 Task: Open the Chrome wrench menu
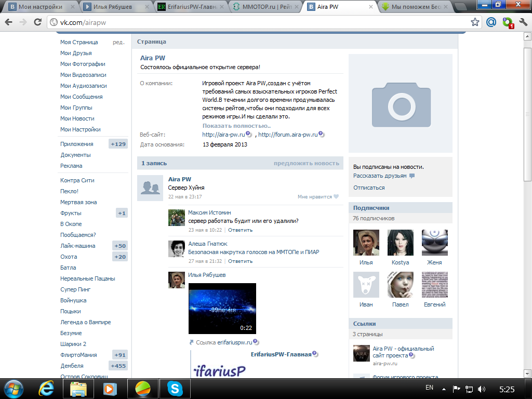[x=523, y=22]
